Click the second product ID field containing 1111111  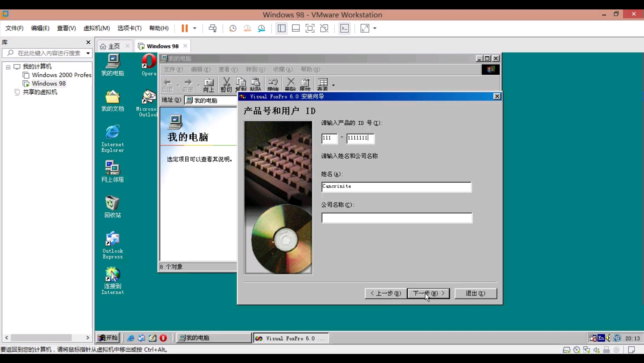pyautogui.click(x=360, y=138)
